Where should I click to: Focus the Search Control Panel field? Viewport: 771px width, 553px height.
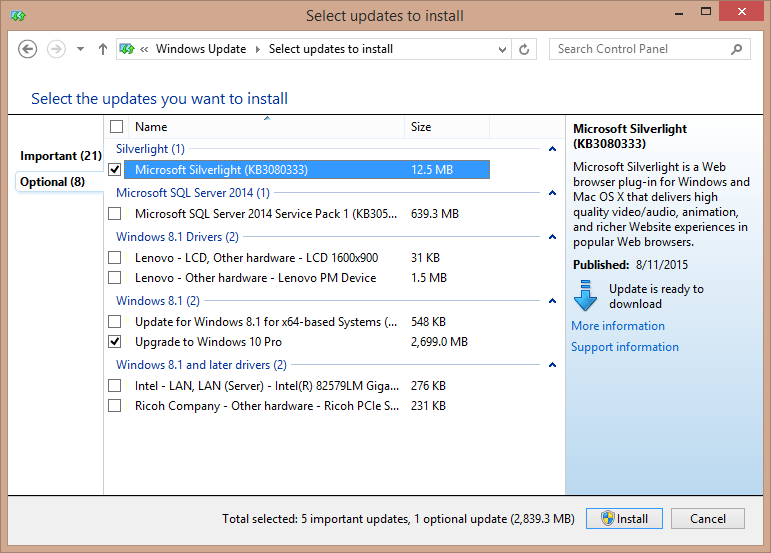[x=650, y=49]
